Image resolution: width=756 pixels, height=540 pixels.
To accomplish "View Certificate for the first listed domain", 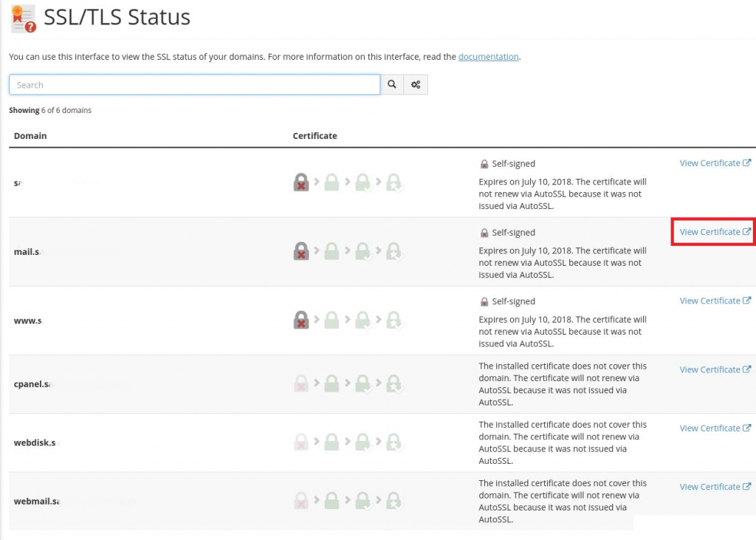I will coord(715,163).
